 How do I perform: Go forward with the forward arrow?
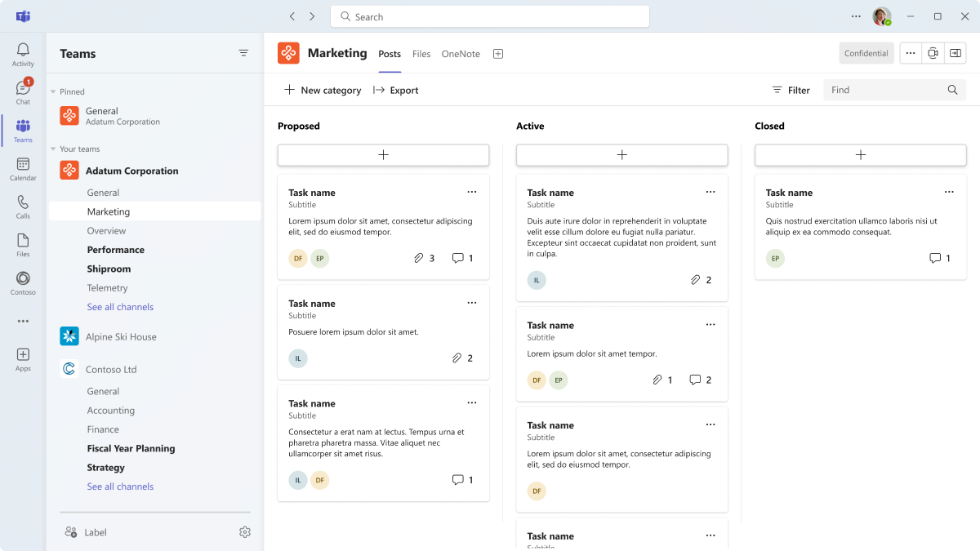coord(312,16)
